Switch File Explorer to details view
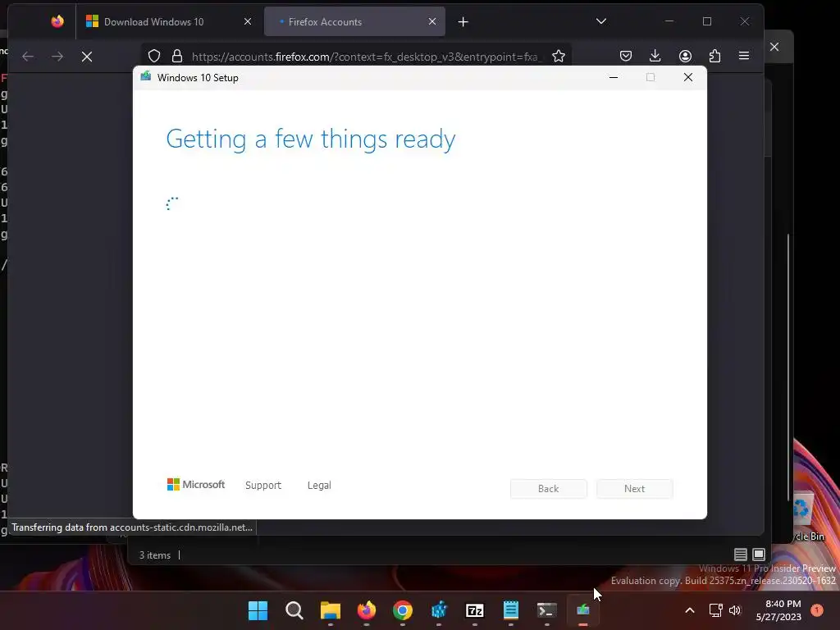The image size is (840, 630). coord(741,555)
